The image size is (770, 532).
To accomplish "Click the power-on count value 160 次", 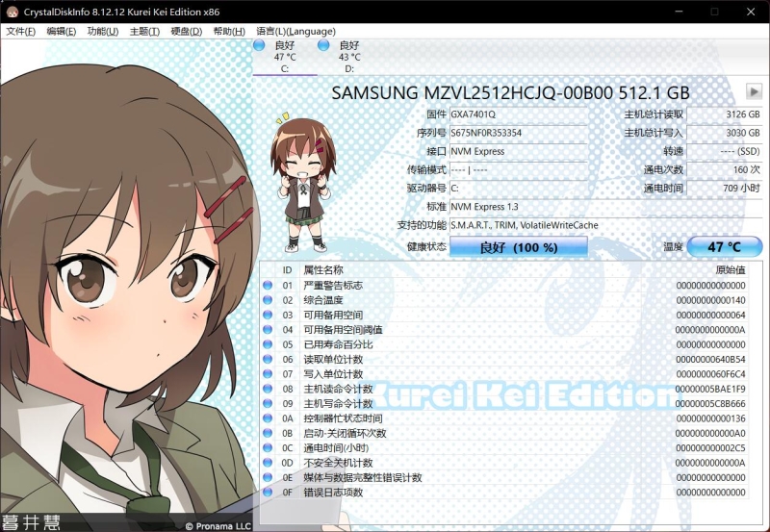I will [x=725, y=170].
